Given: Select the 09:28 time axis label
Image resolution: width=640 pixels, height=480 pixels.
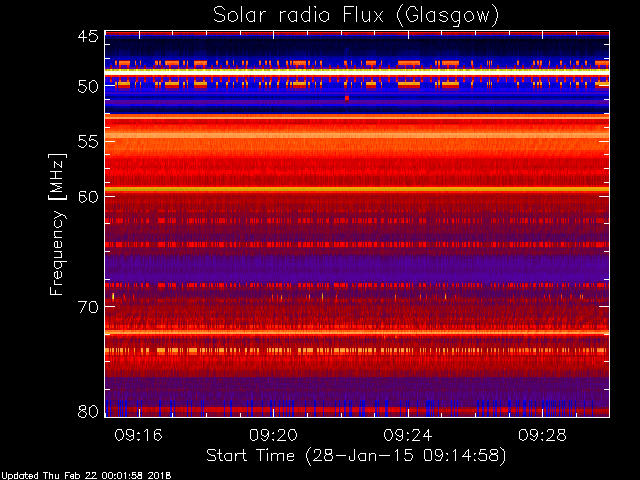Looking at the screenshot, I should [x=542, y=435].
